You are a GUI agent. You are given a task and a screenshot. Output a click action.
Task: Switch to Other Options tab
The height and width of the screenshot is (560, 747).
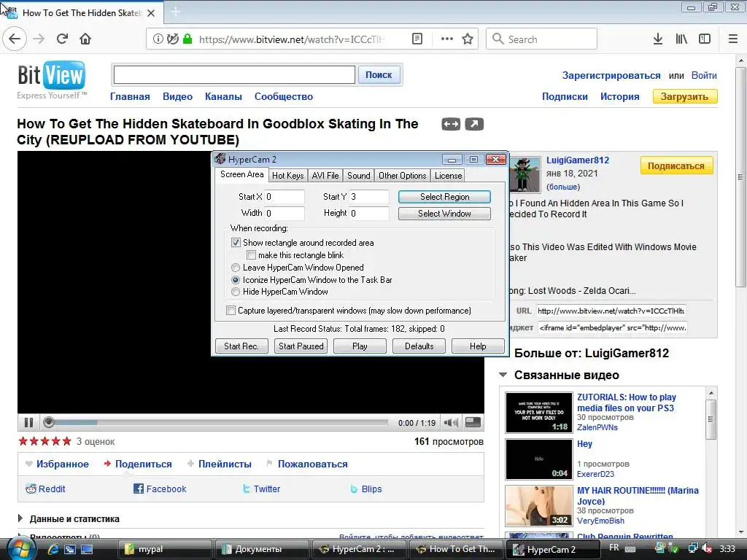pos(403,176)
